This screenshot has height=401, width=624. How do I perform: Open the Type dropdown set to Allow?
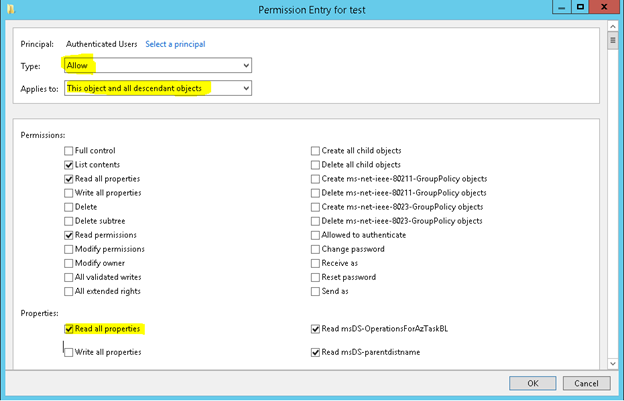point(157,65)
